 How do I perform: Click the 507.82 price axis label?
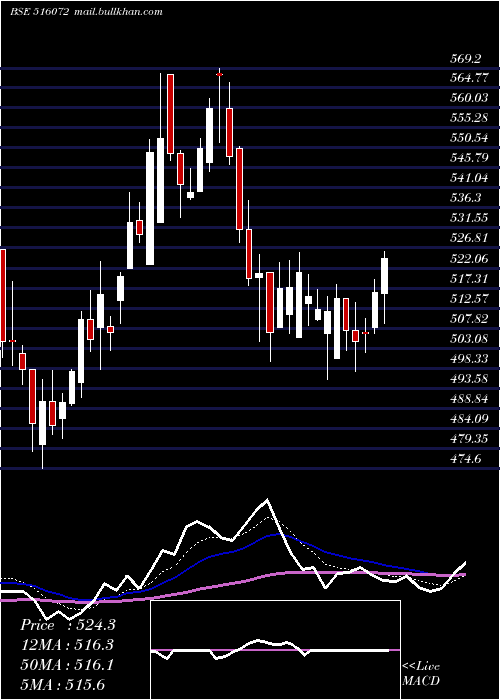469,319
